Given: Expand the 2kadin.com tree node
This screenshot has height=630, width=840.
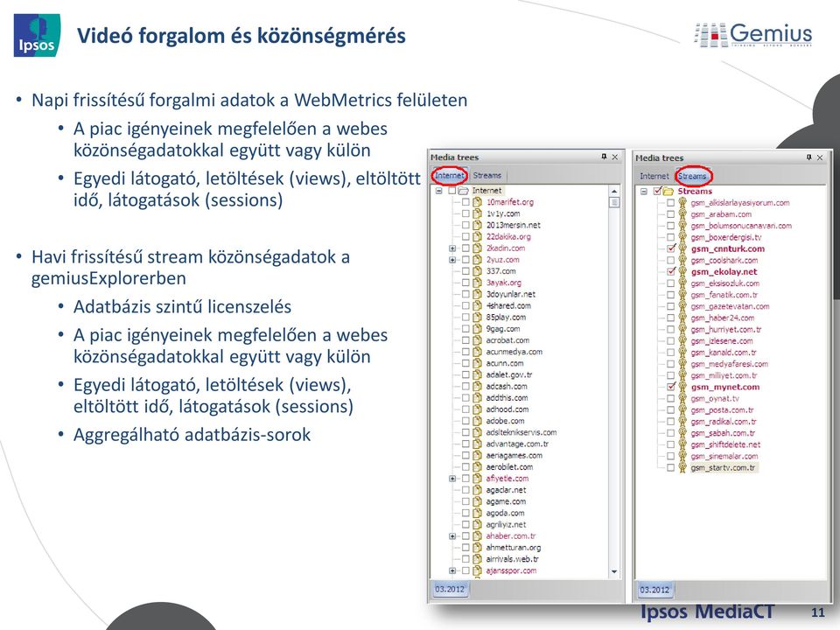Looking at the screenshot, I should coord(452,248).
